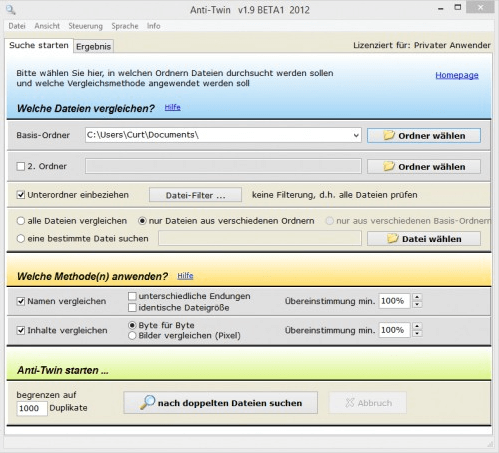Select Bilder vergleichen (Pixel) option

pos(132,335)
